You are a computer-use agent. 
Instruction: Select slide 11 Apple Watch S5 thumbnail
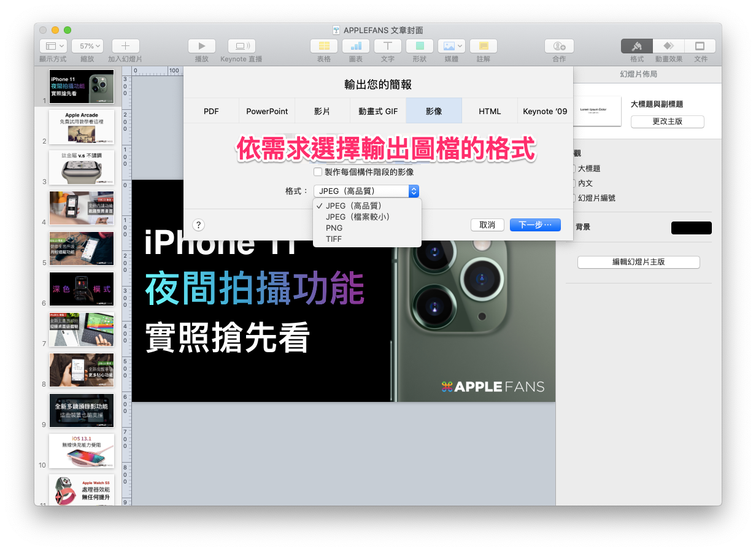click(x=82, y=490)
